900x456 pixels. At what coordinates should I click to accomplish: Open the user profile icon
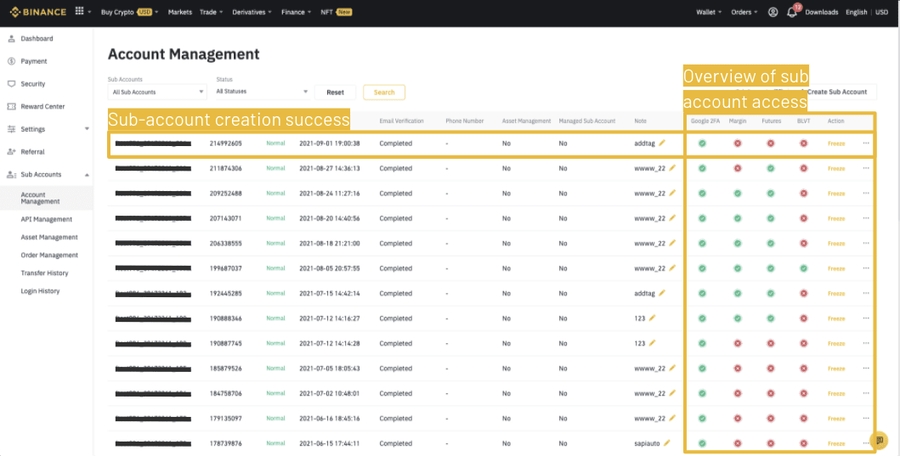772,12
